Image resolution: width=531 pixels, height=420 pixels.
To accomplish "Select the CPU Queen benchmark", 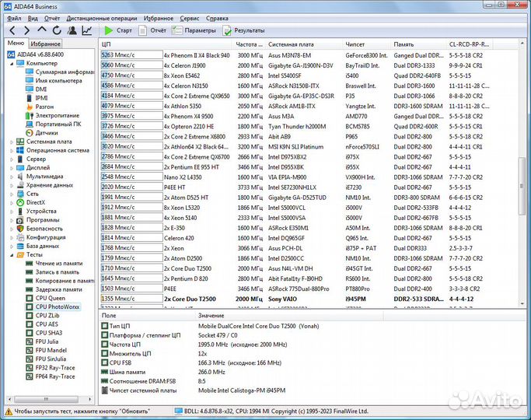I will [50, 298].
